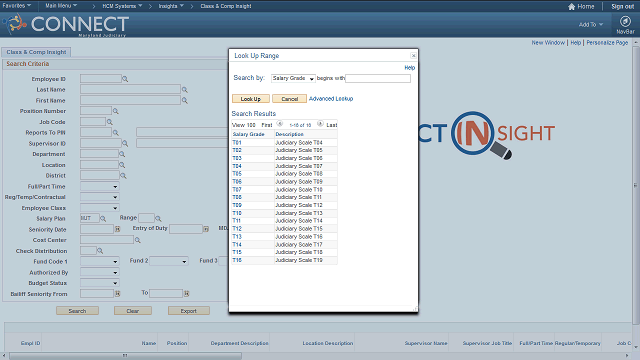Image resolution: width=640 pixels, height=360 pixels.
Task: Open Add To dropdown
Action: click(x=591, y=24)
